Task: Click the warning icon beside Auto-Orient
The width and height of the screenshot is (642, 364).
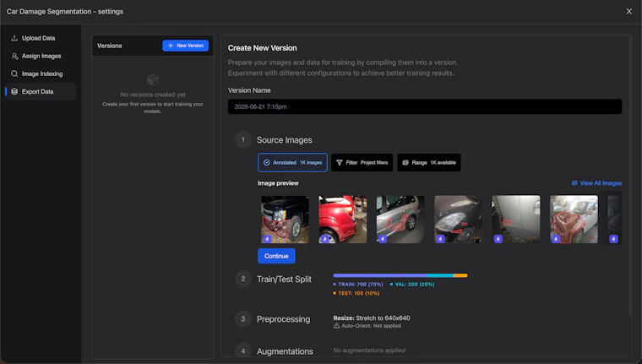Action: pos(336,326)
